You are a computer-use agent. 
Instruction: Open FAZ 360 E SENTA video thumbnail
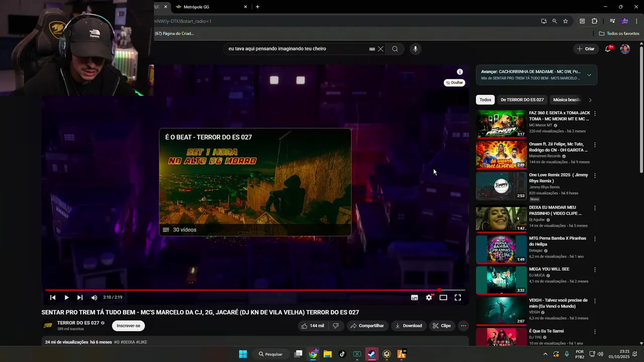501,124
